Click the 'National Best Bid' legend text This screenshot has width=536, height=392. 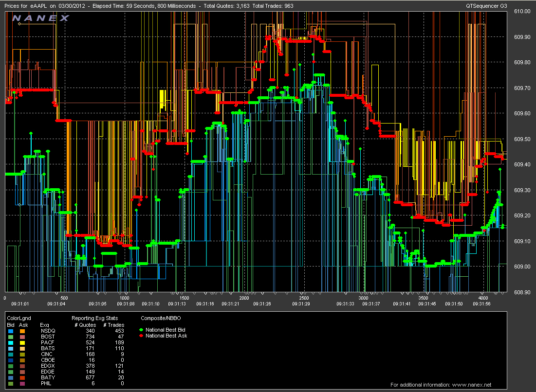[166, 330]
